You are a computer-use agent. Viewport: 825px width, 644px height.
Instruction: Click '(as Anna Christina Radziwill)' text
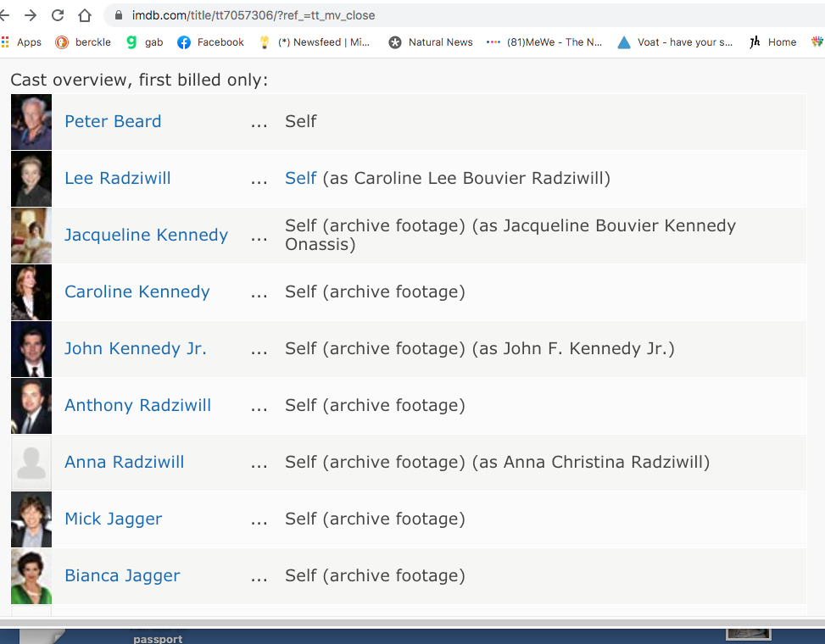pos(591,462)
